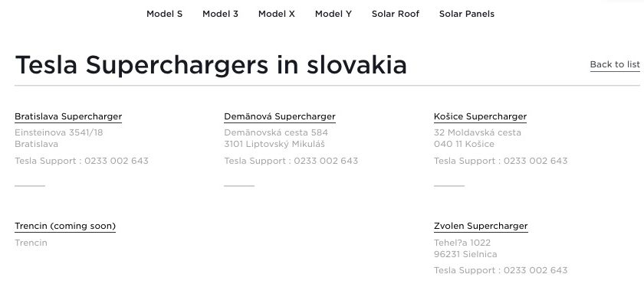644x297 pixels.
Task: Open the Trencin (coming soon) link
Action: pyautogui.click(x=65, y=226)
